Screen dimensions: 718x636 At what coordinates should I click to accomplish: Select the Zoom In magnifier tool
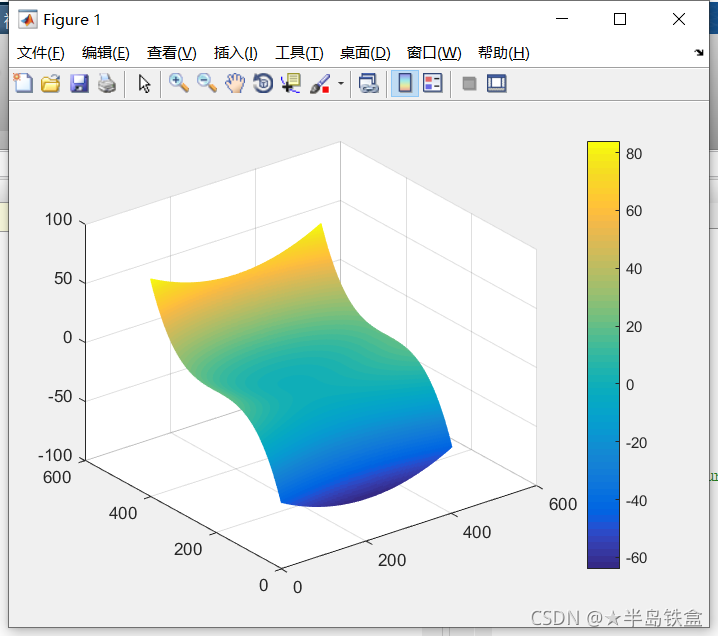[179, 84]
